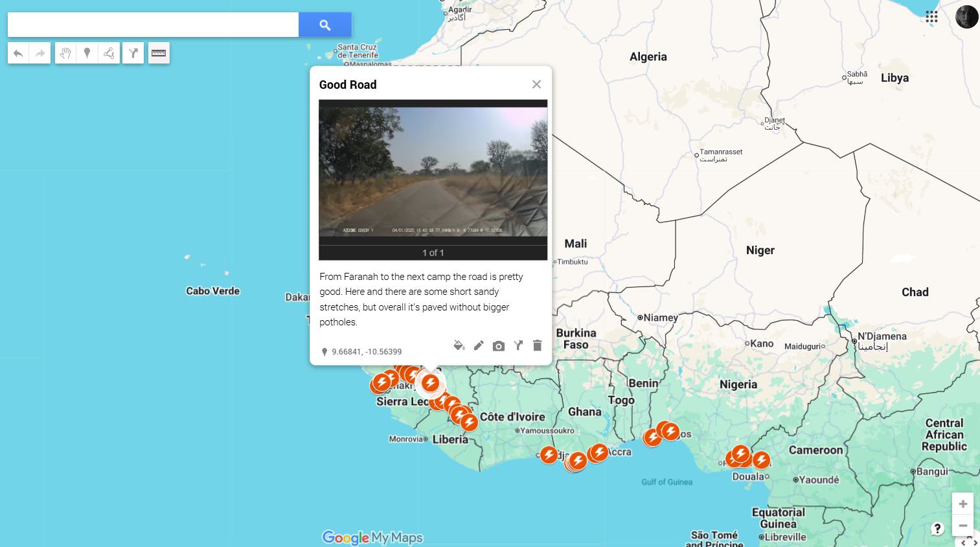Click the Redo arrow in the toolbar
Screen dimensions: 980x547
coord(40,53)
